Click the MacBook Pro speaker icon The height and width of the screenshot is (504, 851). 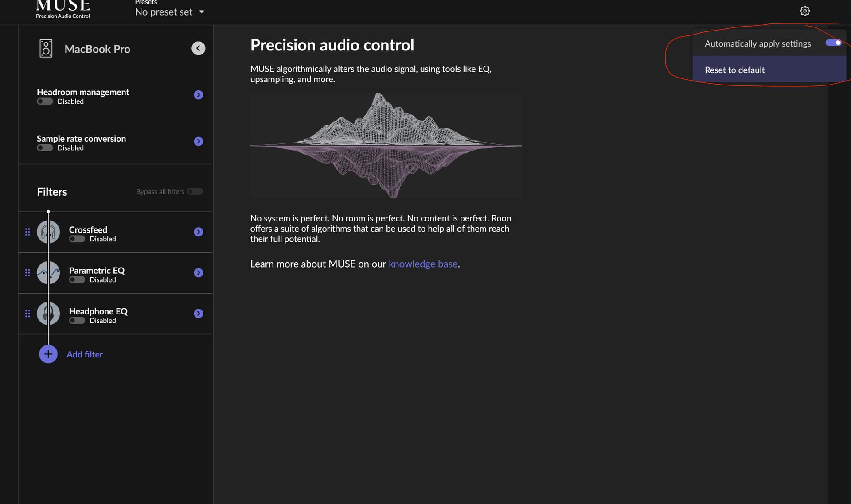coord(46,48)
